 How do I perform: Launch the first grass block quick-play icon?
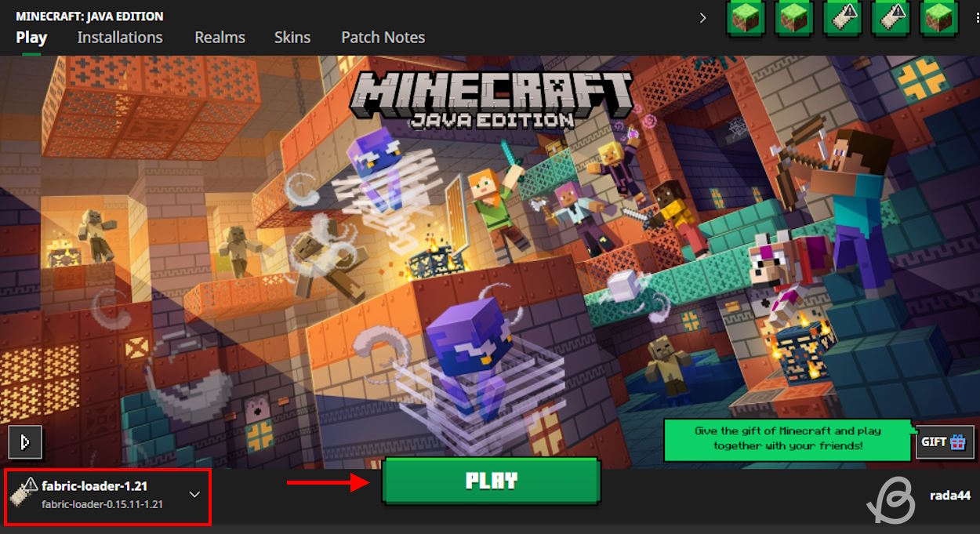[x=746, y=19]
